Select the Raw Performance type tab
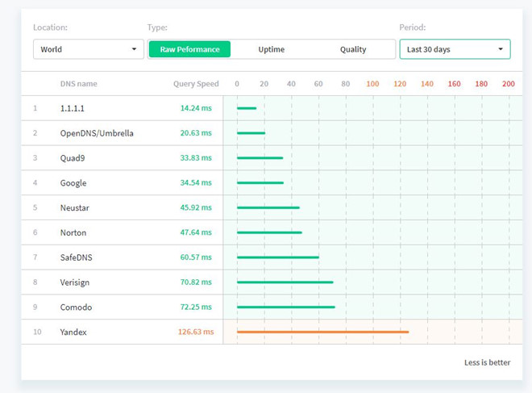The width and height of the screenshot is (532, 393). click(x=189, y=49)
